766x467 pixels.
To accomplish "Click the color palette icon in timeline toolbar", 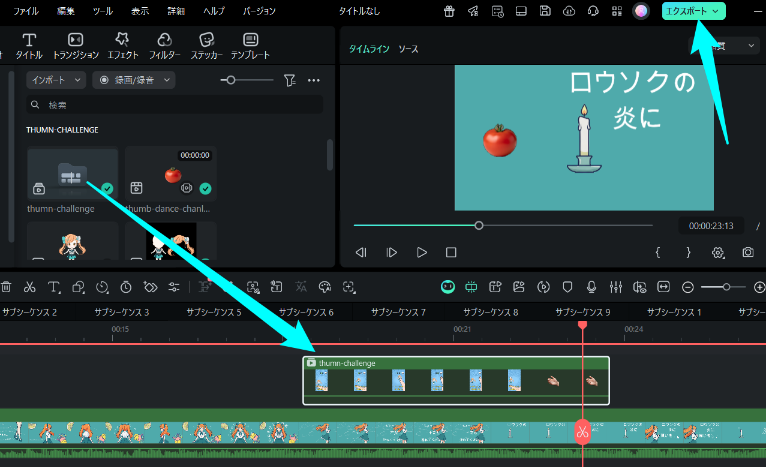I will click(x=324, y=287).
